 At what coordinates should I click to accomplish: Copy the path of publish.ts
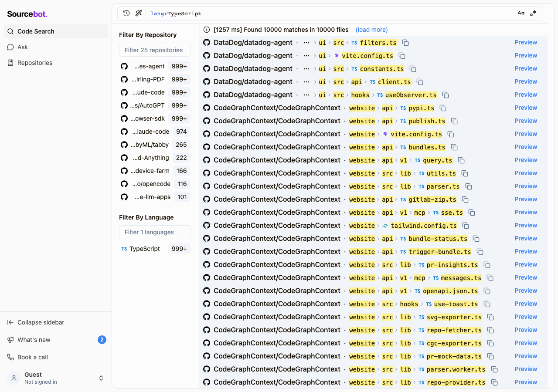(x=454, y=121)
